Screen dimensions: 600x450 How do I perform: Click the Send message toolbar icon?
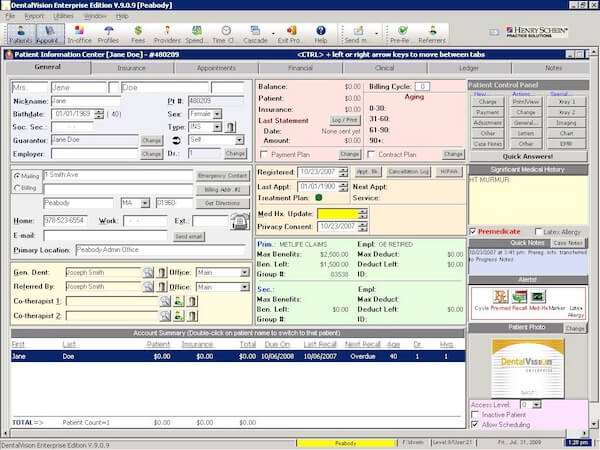[358, 34]
